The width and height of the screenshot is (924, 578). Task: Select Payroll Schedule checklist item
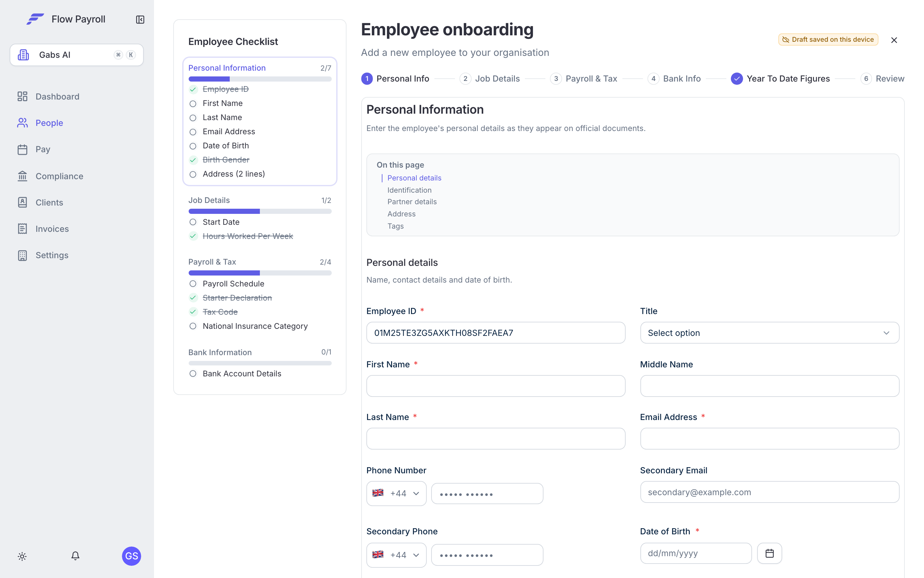(x=227, y=284)
